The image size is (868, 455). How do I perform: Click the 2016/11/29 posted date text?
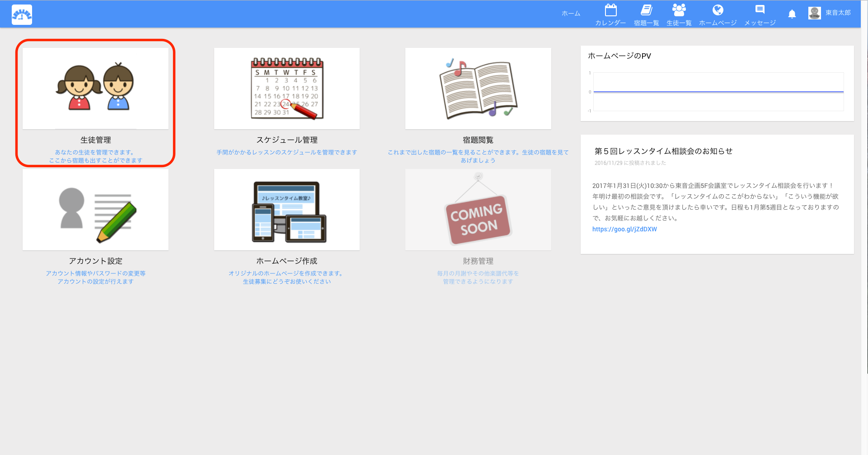[x=630, y=163]
